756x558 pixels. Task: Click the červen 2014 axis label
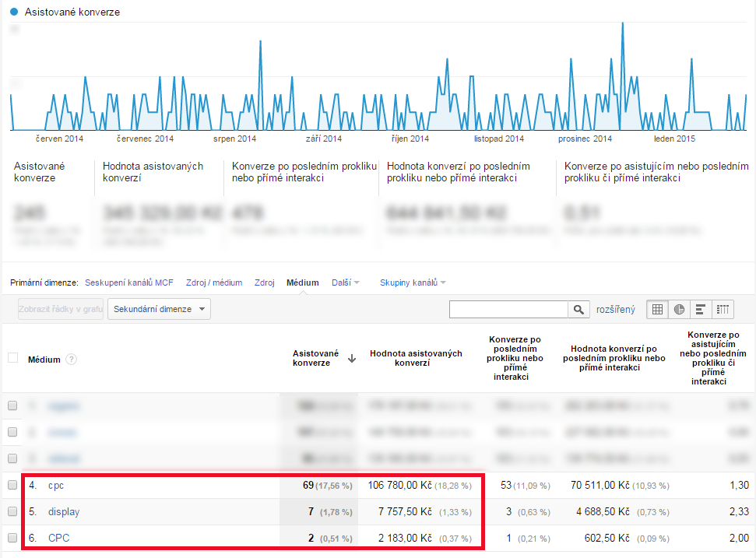point(59,139)
